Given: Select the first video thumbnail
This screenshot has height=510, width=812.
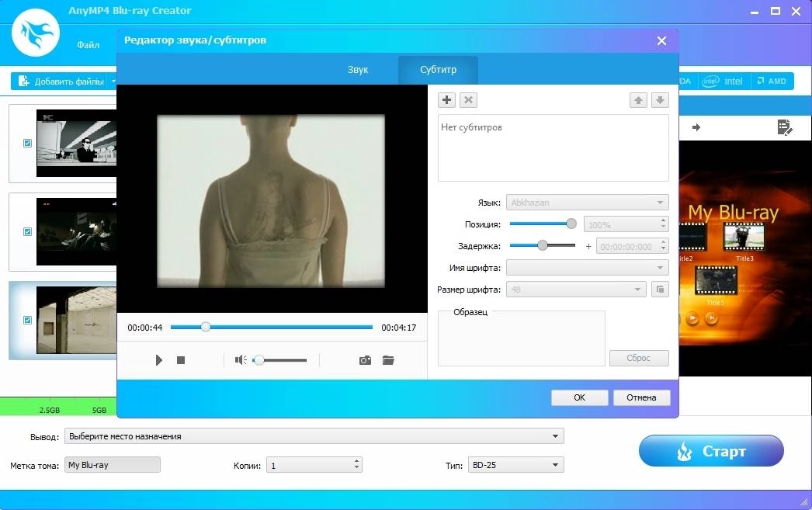Looking at the screenshot, I should [x=76, y=143].
